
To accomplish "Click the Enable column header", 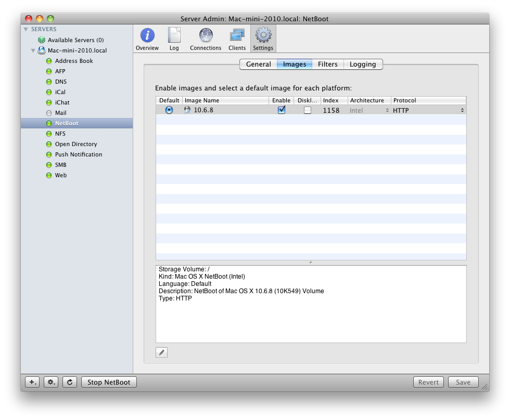I will (282, 100).
